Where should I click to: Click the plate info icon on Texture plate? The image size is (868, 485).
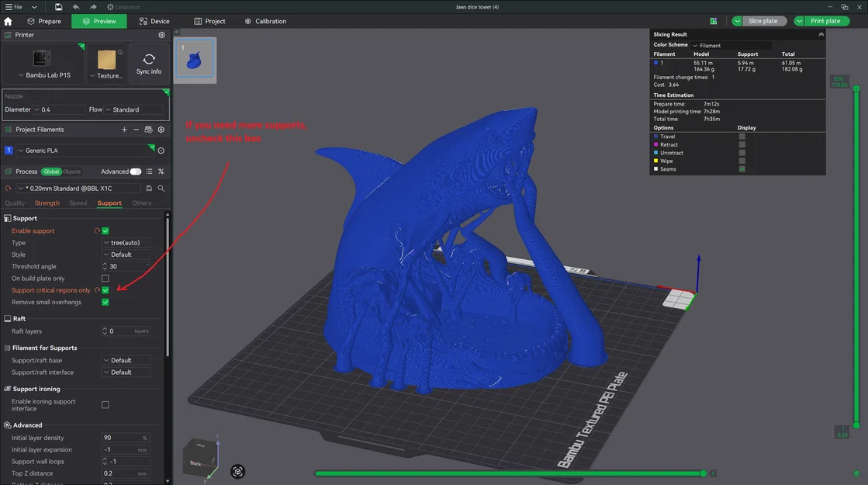tap(120, 52)
